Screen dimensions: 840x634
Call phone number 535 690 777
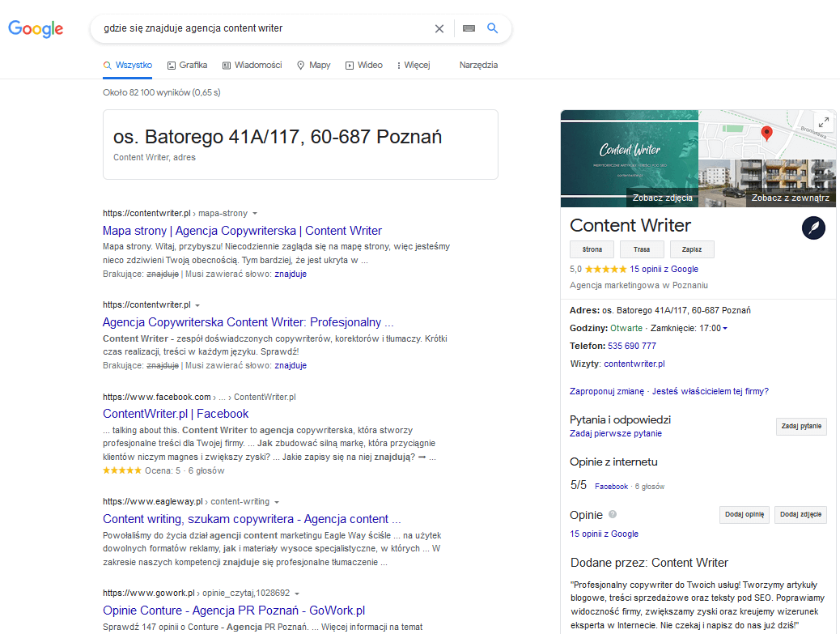pos(631,346)
